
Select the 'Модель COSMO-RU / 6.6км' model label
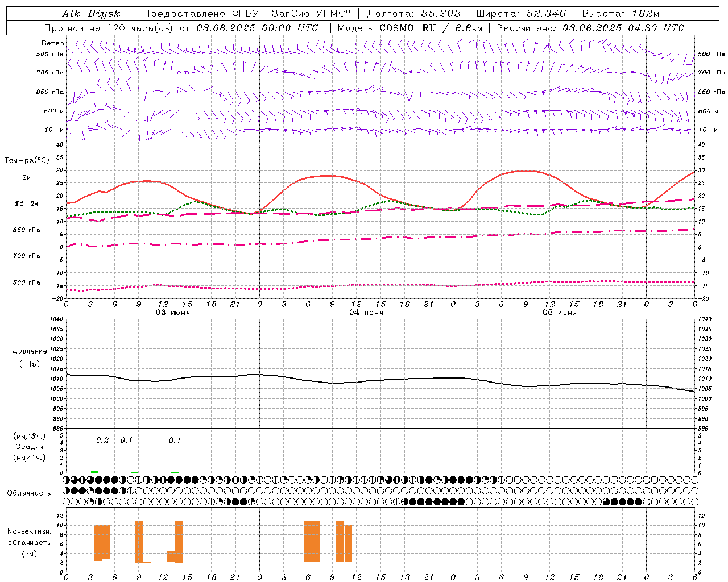[410, 28]
